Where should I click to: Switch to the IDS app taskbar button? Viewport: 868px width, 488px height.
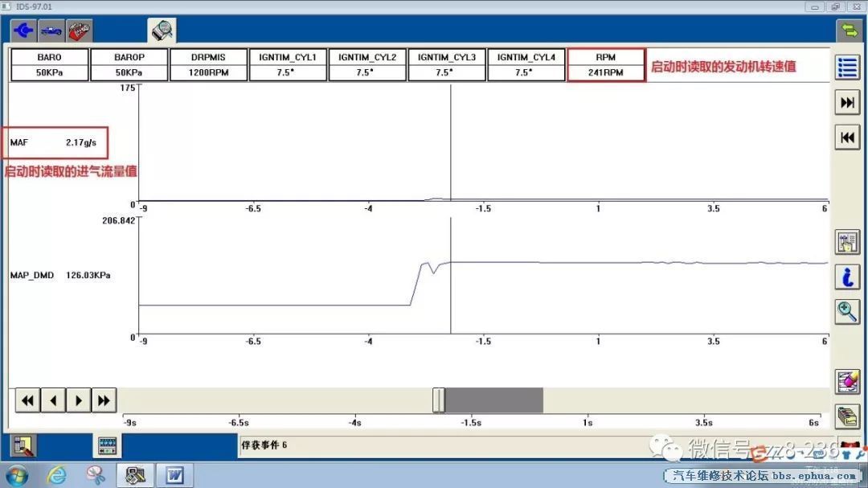tap(135, 475)
